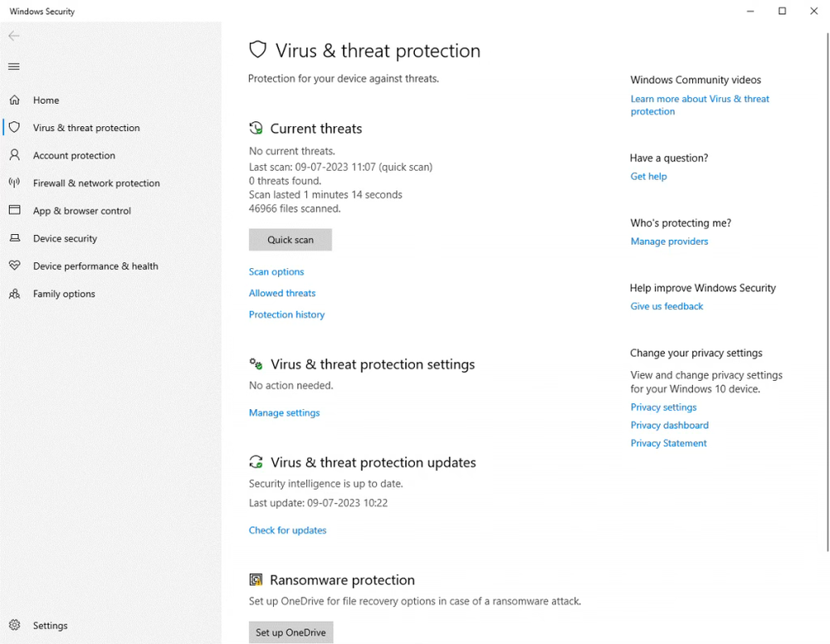
Task: Manage virus protection settings
Action: click(284, 412)
